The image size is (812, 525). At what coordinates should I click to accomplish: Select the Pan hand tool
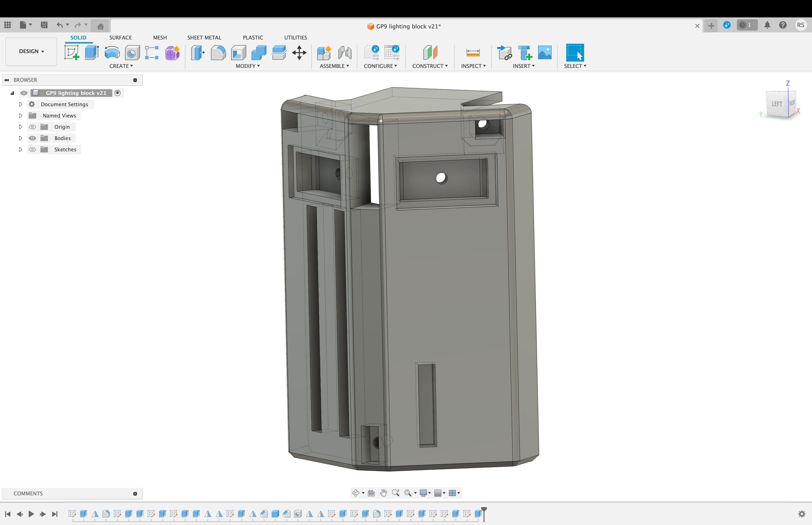[x=383, y=493]
